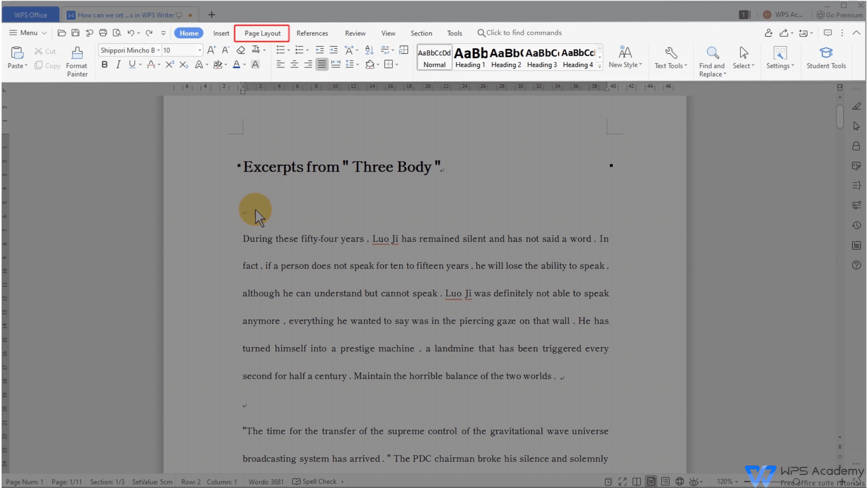The height and width of the screenshot is (488, 868).
Task: Apply paragraph shading color bucket
Action: tap(370, 65)
